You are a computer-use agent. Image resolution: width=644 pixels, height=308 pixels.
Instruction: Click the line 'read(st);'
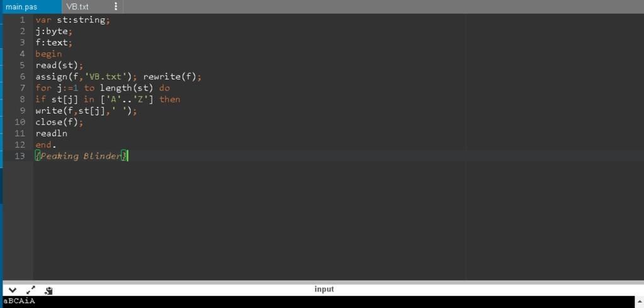[59, 65]
